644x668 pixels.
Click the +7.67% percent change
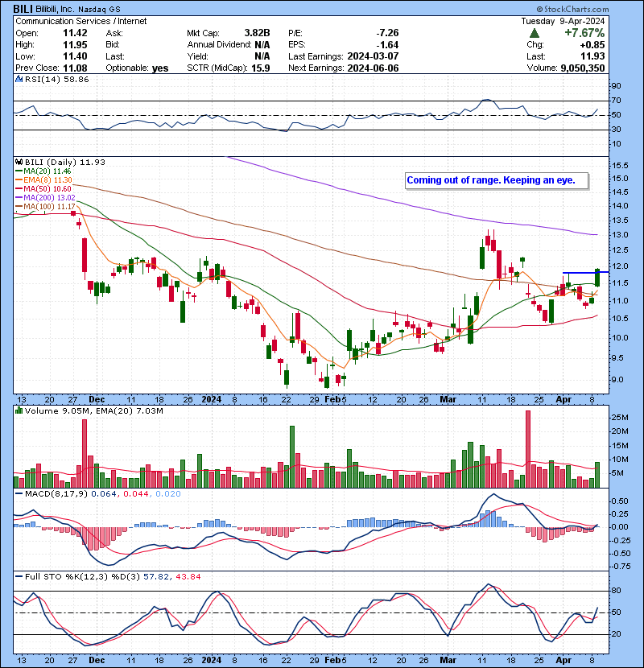[584, 33]
